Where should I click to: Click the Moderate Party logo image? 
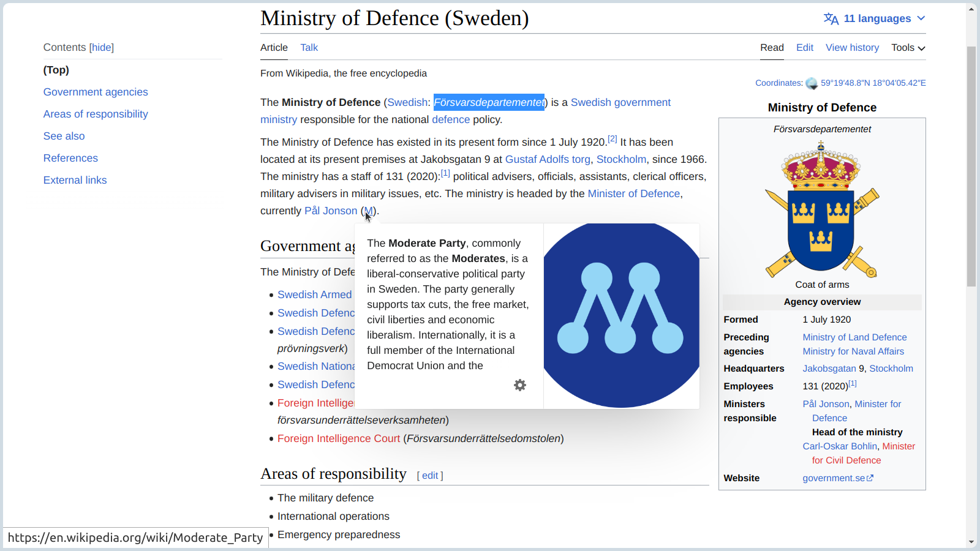pyautogui.click(x=621, y=316)
